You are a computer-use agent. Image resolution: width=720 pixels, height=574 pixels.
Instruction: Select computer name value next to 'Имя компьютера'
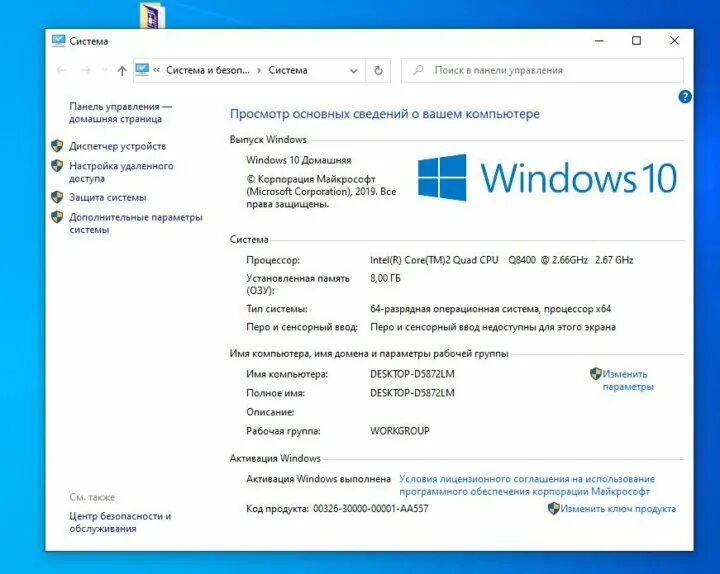(x=412, y=374)
